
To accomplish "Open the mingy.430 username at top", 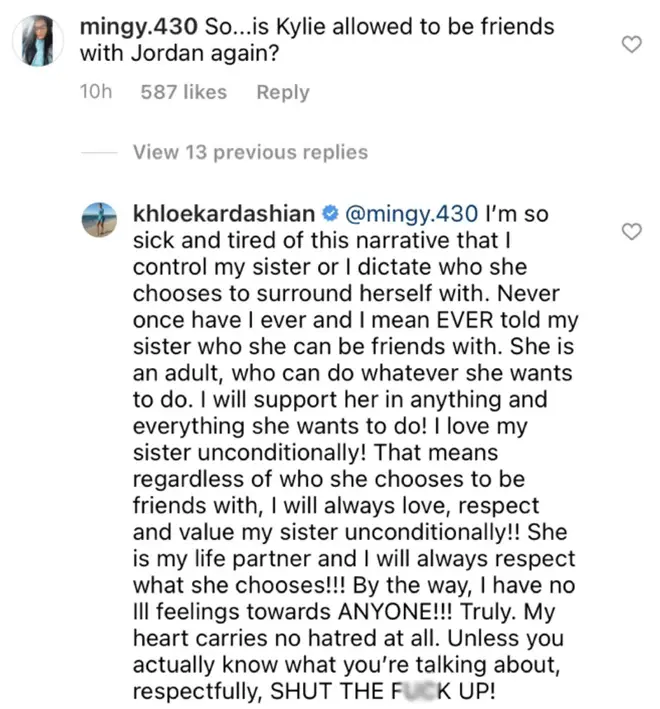I will tap(138, 27).
